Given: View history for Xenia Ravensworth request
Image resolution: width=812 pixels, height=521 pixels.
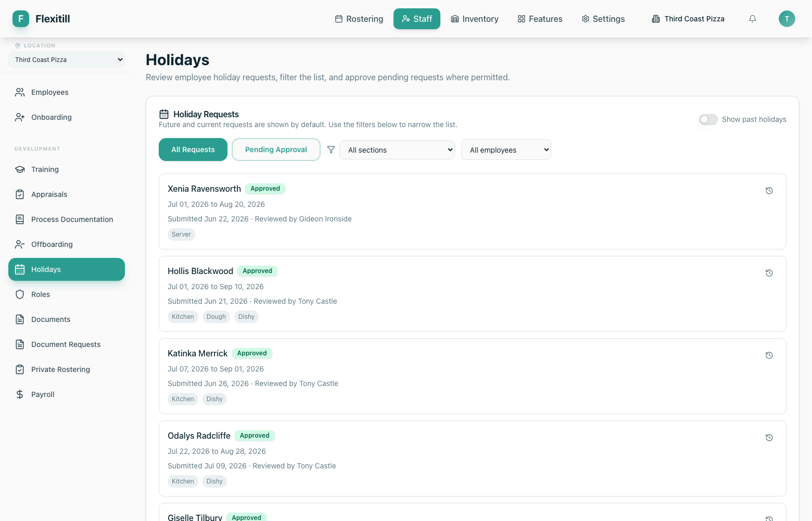Looking at the screenshot, I should tap(769, 191).
